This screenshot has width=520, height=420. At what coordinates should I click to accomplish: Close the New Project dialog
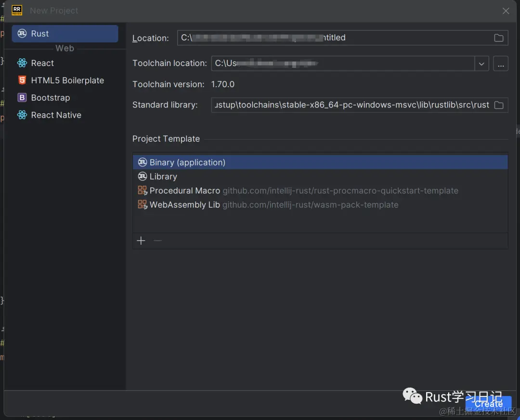point(506,11)
